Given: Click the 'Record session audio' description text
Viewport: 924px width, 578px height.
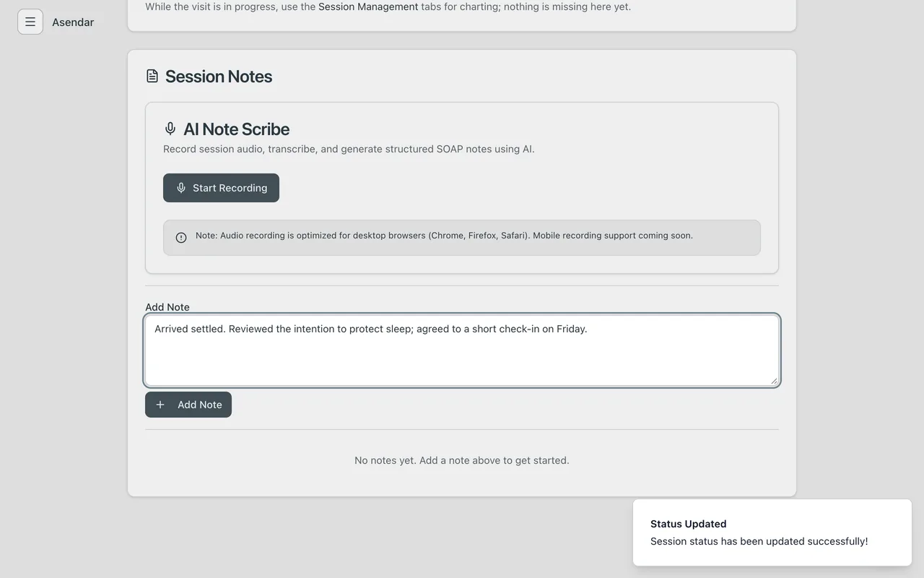Looking at the screenshot, I should point(349,149).
